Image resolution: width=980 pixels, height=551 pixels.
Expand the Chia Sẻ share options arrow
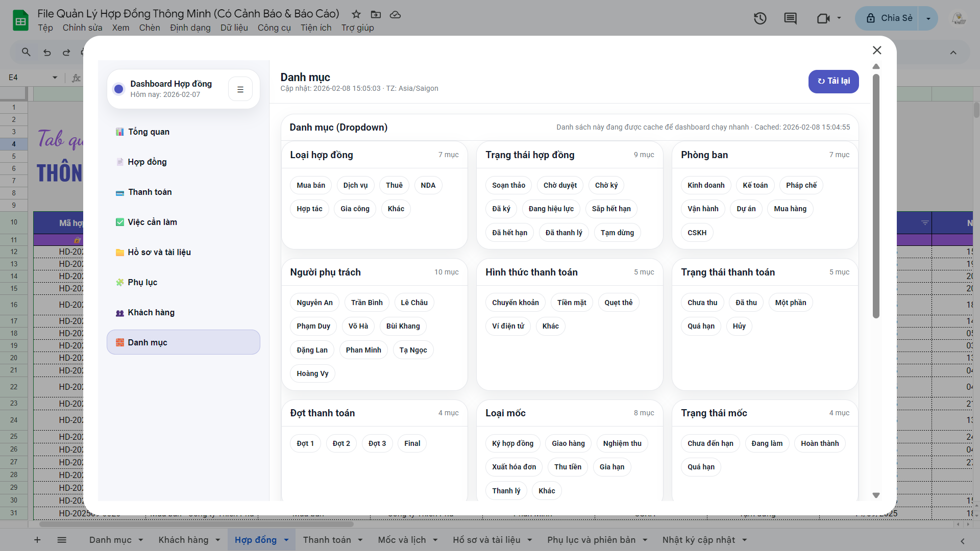[x=928, y=19]
